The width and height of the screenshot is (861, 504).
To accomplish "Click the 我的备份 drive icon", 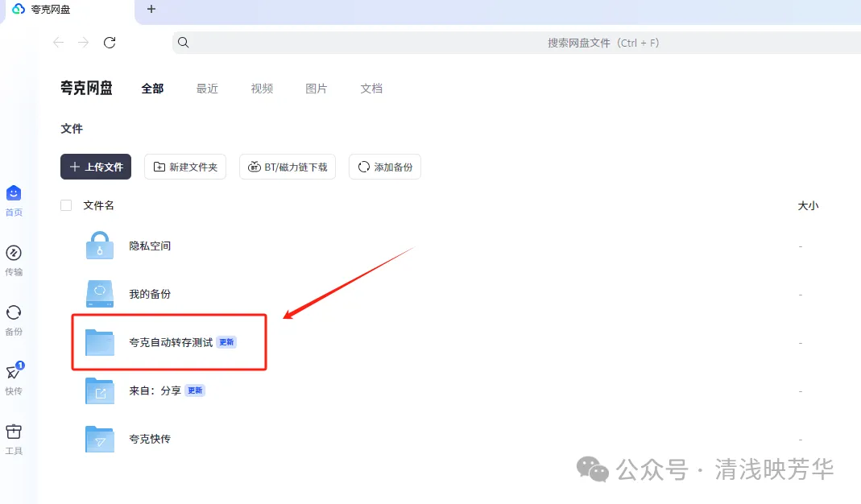I will (99, 294).
